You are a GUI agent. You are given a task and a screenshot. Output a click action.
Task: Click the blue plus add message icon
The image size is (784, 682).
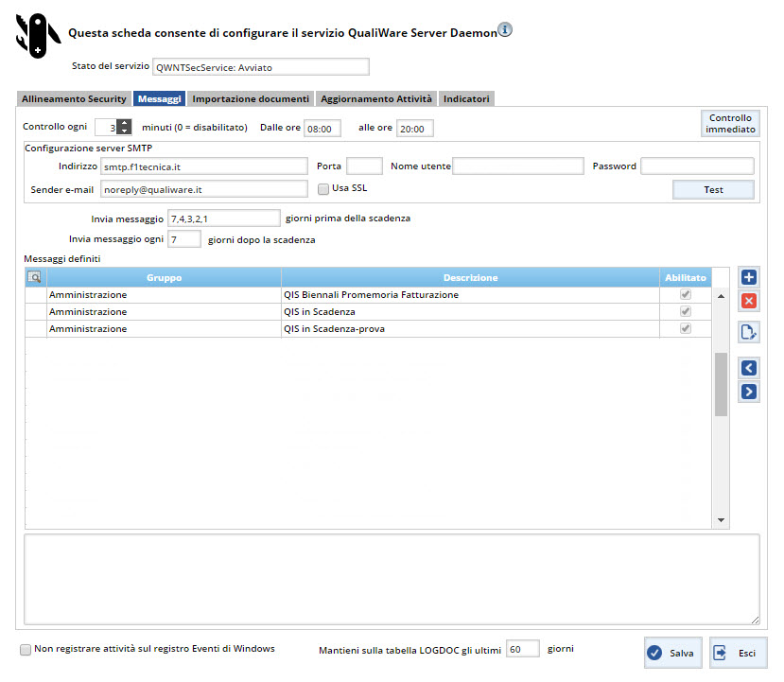click(749, 277)
